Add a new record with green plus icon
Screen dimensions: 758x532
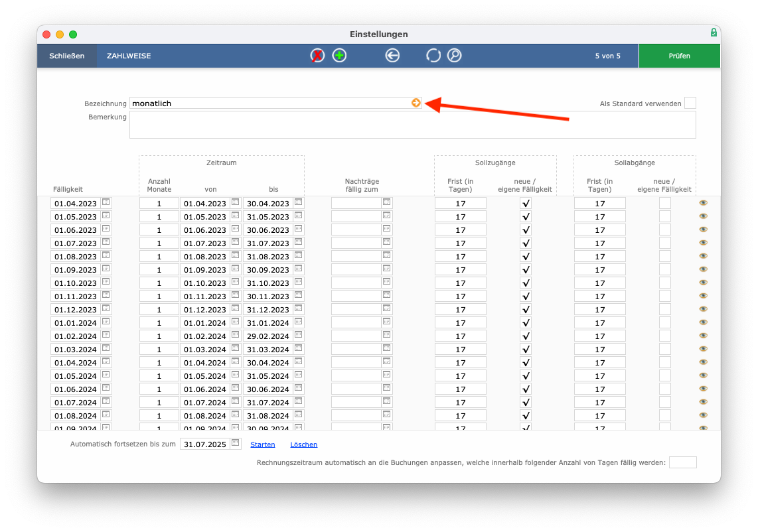(339, 56)
